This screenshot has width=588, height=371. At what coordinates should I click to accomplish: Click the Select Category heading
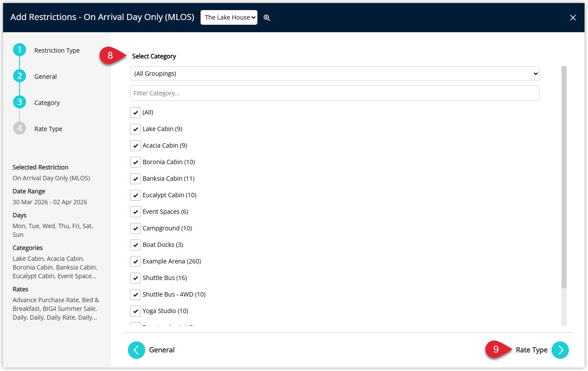pyautogui.click(x=154, y=56)
